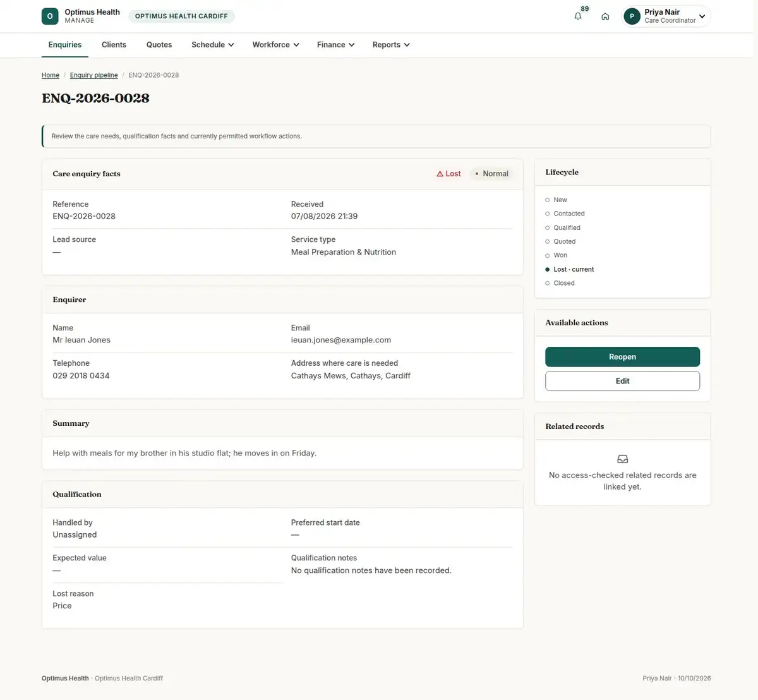Image resolution: width=758 pixels, height=700 pixels.
Task: Click the name Mr Ieuan Jones
Action: 81,340
